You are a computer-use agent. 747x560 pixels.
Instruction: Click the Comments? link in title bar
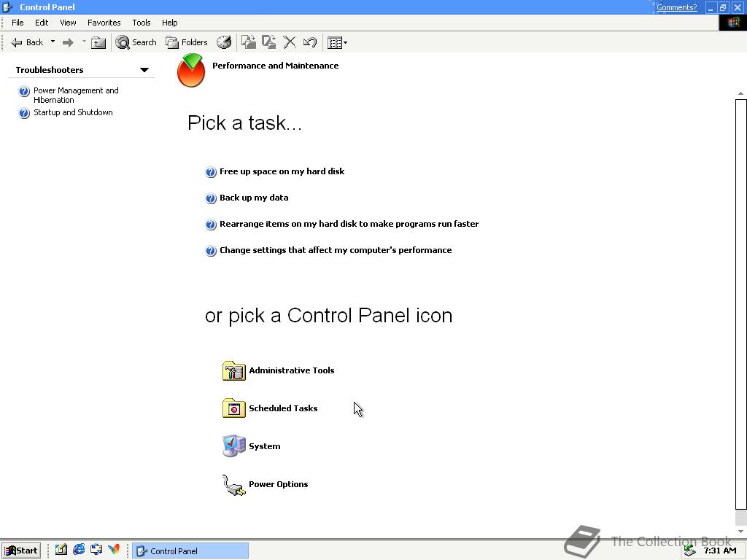[676, 7]
